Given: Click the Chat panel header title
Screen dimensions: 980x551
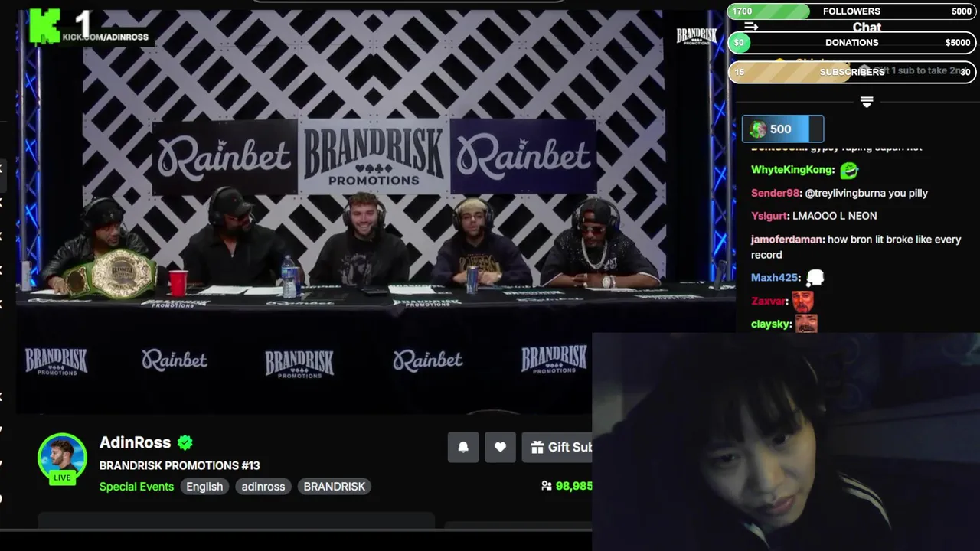Looking at the screenshot, I should pyautogui.click(x=867, y=28).
